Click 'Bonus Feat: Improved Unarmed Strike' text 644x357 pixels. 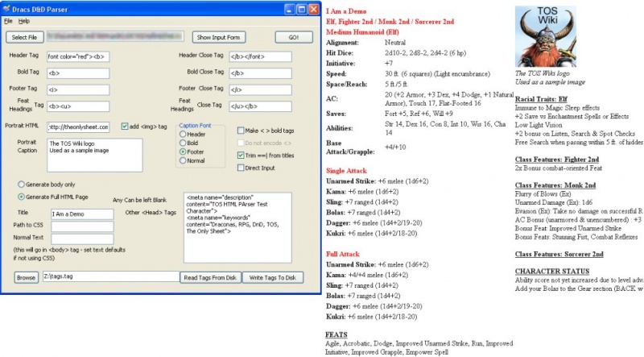click(x=568, y=228)
